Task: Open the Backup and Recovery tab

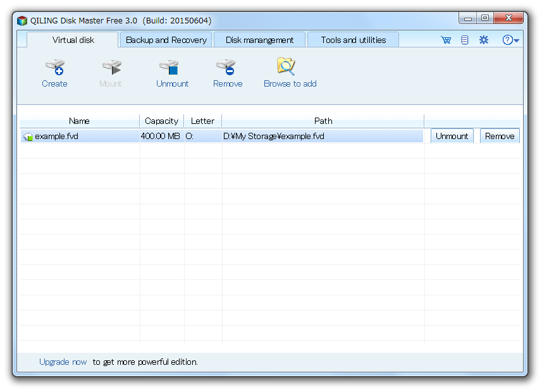Action: click(166, 40)
